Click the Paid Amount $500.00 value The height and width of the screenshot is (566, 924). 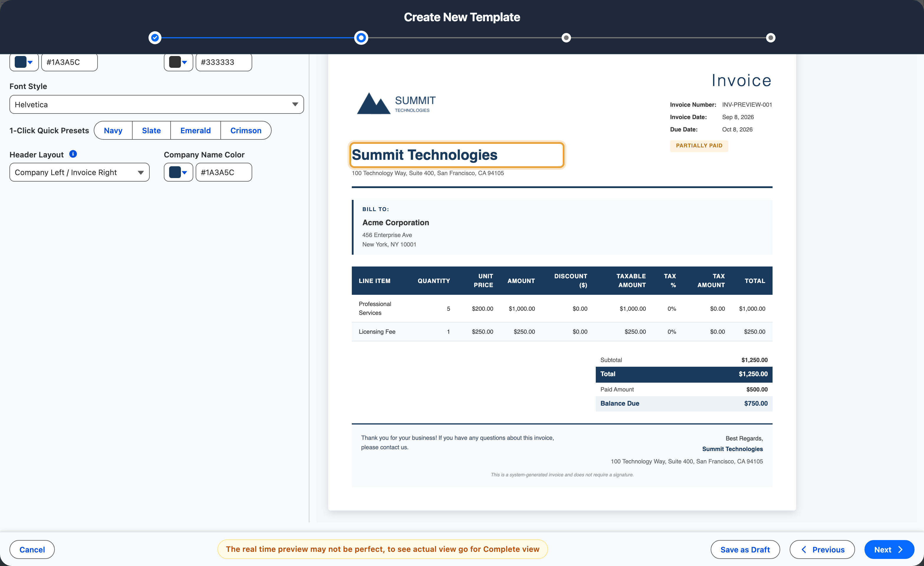757,389
